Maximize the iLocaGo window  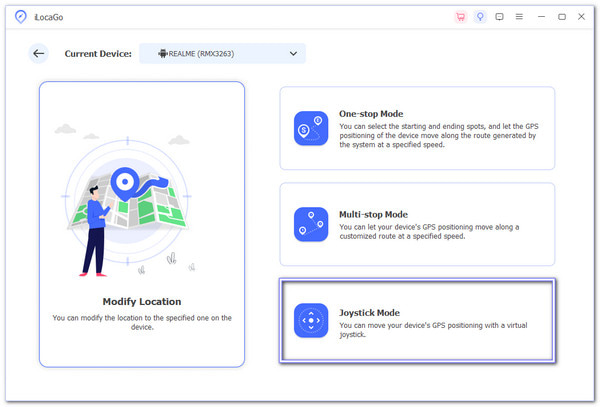click(x=562, y=17)
